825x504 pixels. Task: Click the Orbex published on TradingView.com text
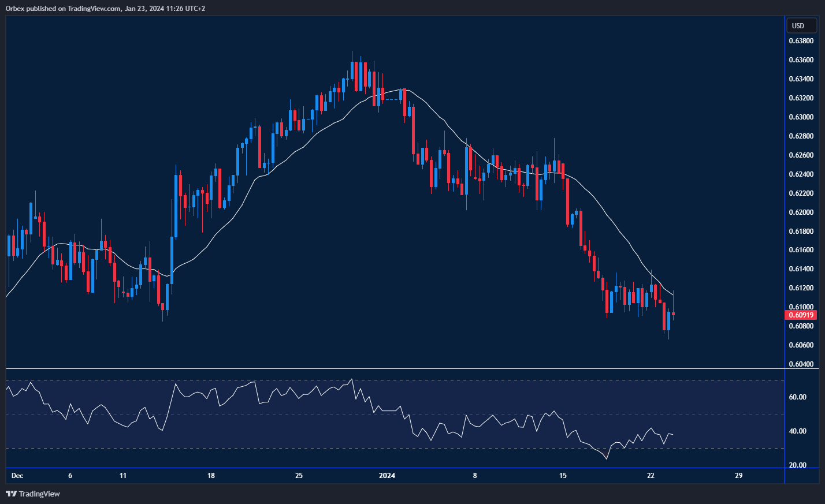[105, 9]
